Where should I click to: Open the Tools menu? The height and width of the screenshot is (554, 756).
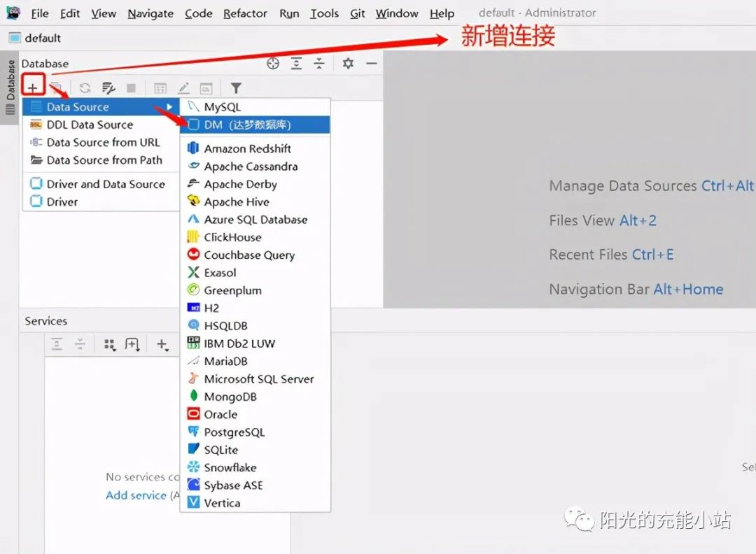(325, 13)
